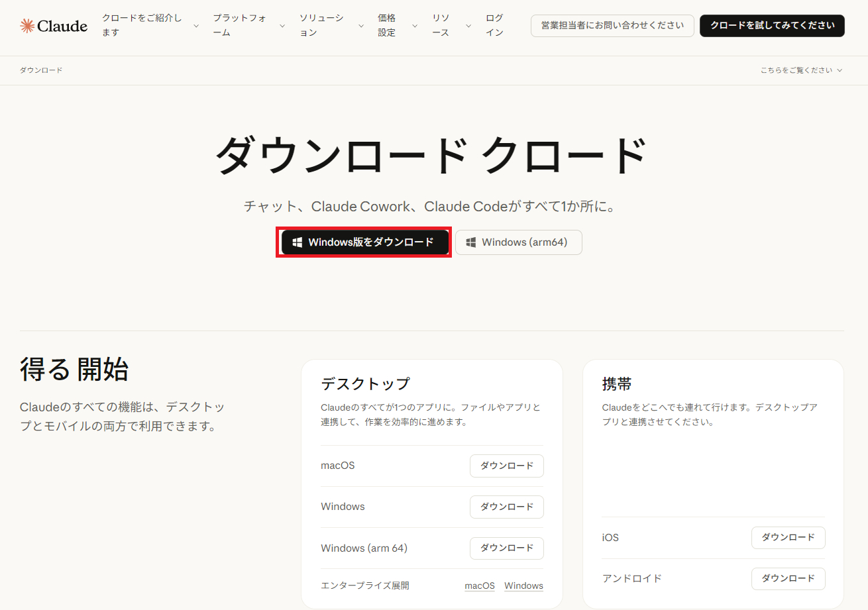Expand the こちらをご覧ください dropdown
The height and width of the screenshot is (610, 868).
802,70
